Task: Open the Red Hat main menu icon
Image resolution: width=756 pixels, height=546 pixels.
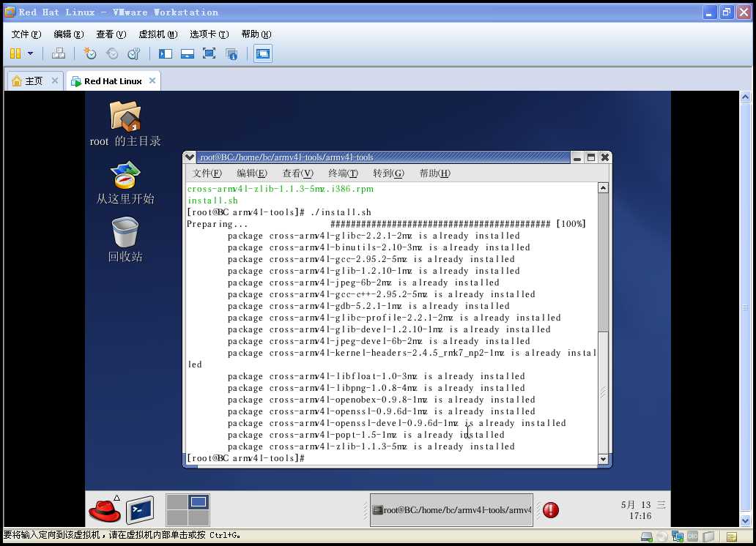Action: pyautogui.click(x=105, y=510)
